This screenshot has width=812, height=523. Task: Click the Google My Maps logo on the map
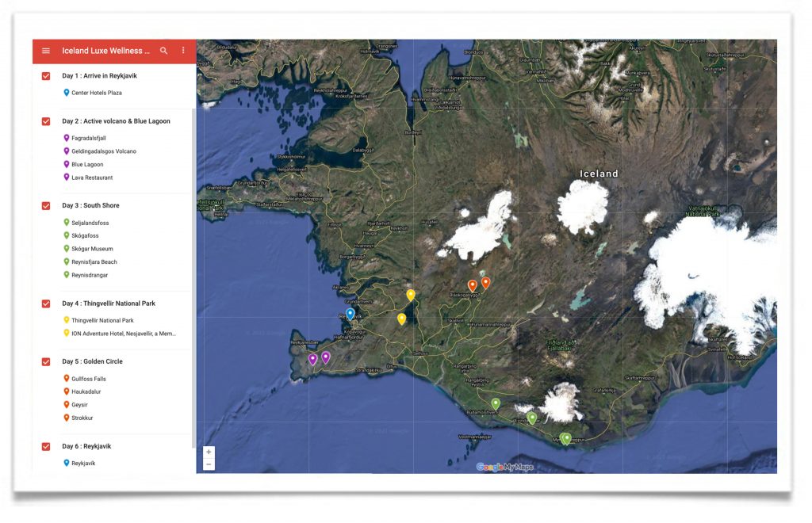pyautogui.click(x=504, y=467)
